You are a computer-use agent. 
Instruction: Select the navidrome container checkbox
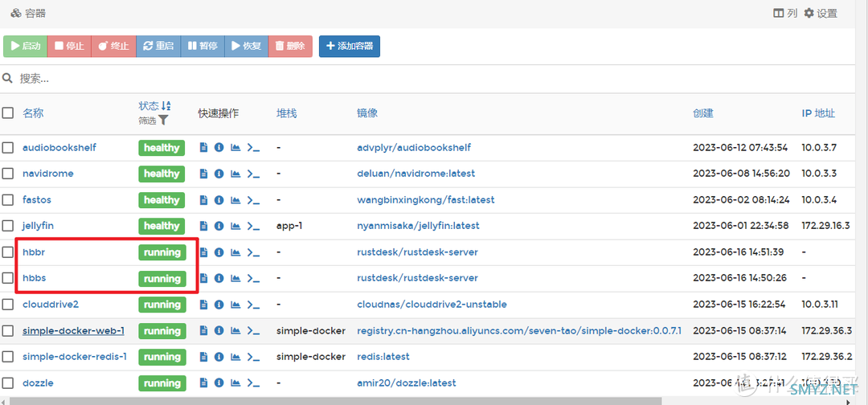[8, 174]
